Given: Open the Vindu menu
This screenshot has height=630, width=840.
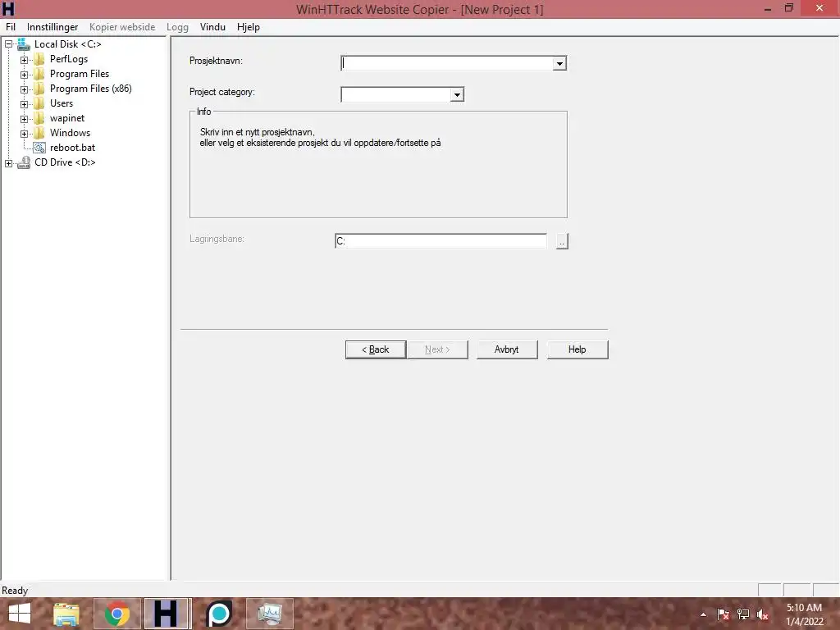Looking at the screenshot, I should point(212,27).
